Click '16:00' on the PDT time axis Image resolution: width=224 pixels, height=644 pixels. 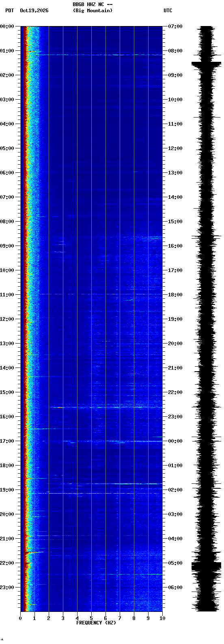(7, 417)
